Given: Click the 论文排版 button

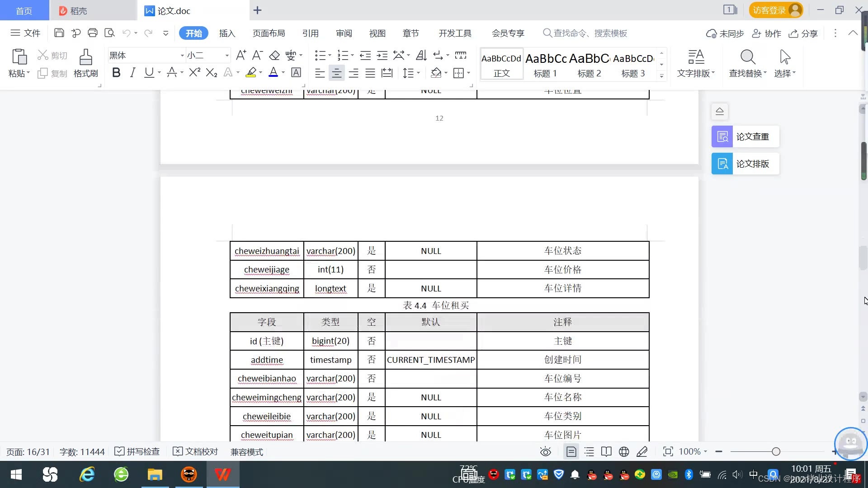Looking at the screenshot, I should click(x=745, y=164).
